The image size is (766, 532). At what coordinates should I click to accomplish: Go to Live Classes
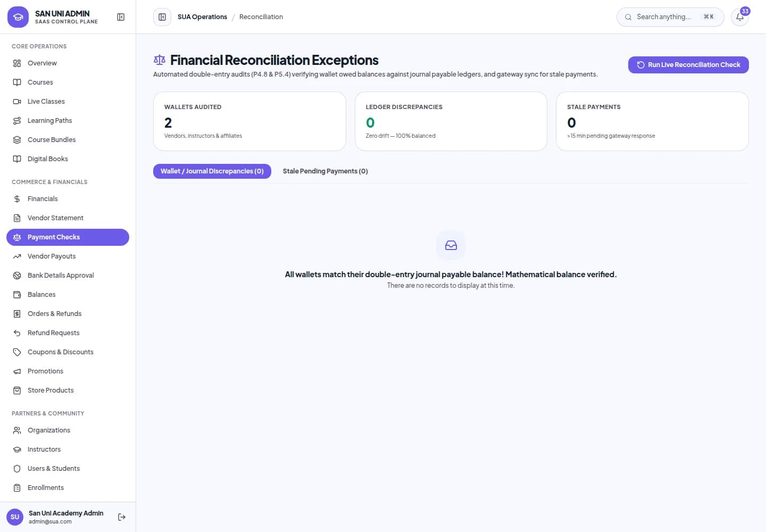68,102
